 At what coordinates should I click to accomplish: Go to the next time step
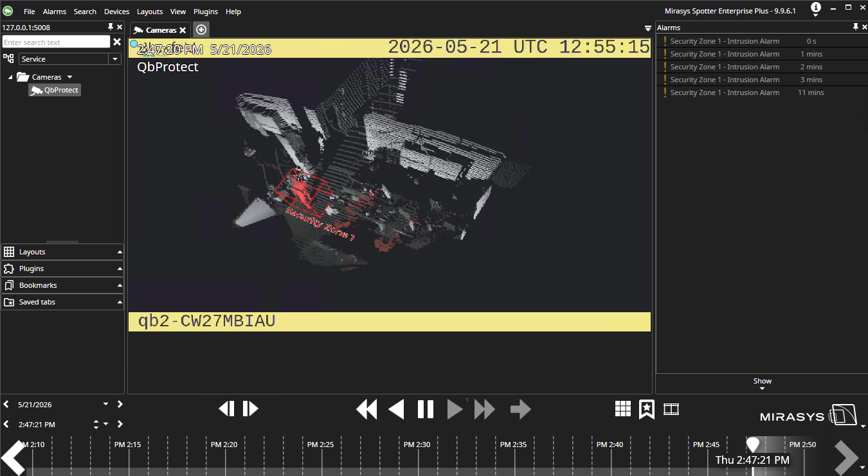[120, 424]
